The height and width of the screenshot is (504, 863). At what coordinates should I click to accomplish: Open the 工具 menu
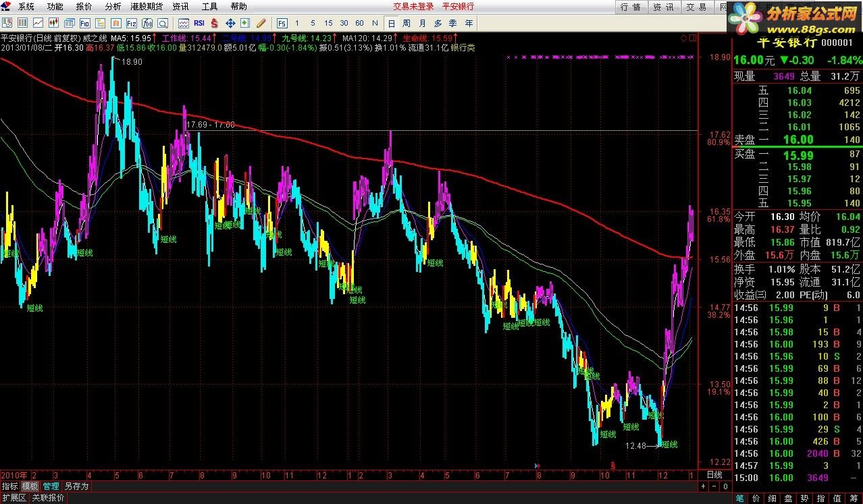click(x=209, y=6)
